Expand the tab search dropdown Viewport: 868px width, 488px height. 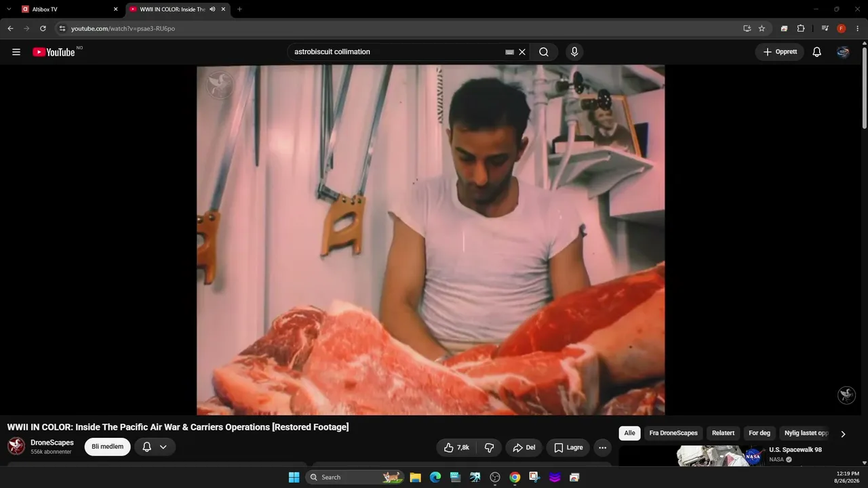[9, 9]
